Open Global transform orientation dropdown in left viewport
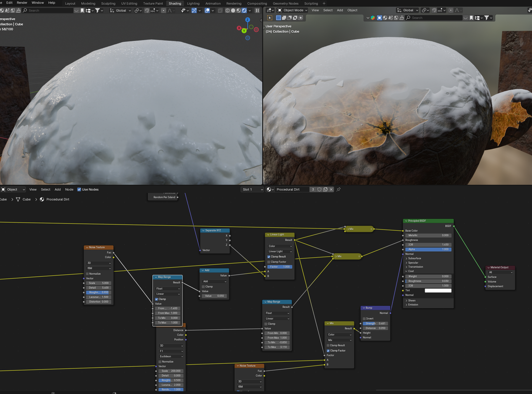The height and width of the screenshot is (394, 532). tap(121, 10)
